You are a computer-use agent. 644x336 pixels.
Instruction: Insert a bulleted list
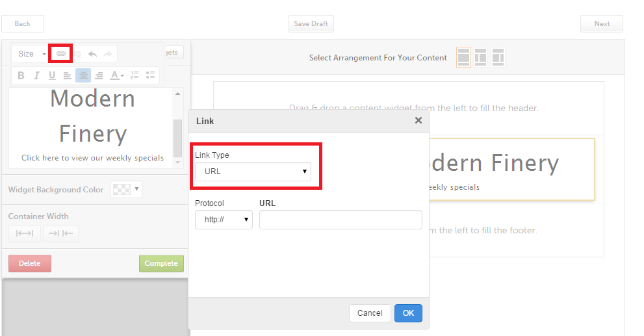150,75
